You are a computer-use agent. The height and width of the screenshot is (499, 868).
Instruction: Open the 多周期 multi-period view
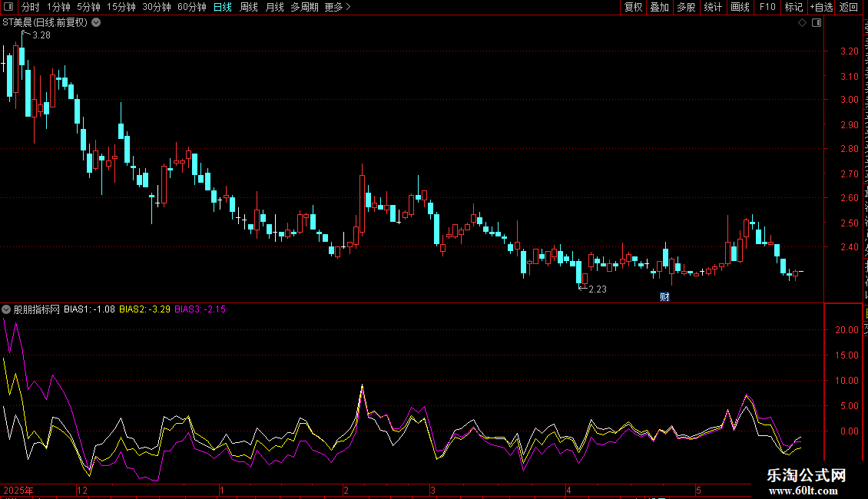point(304,7)
